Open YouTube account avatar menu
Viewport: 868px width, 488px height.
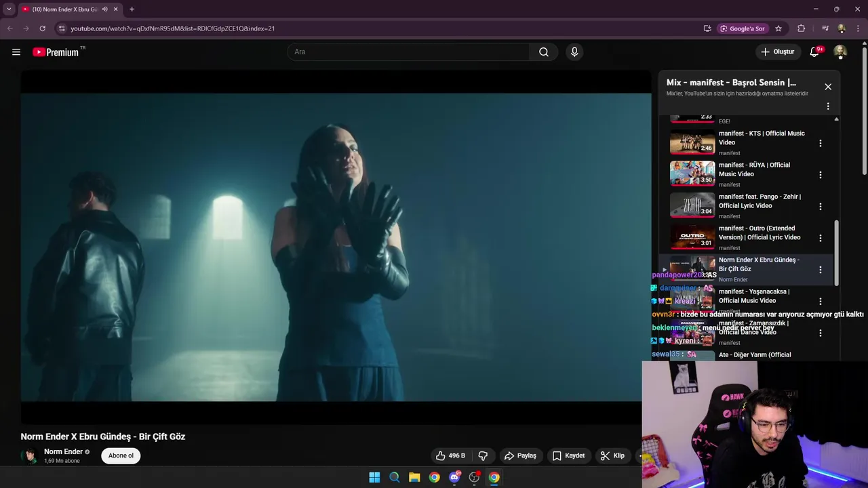840,52
